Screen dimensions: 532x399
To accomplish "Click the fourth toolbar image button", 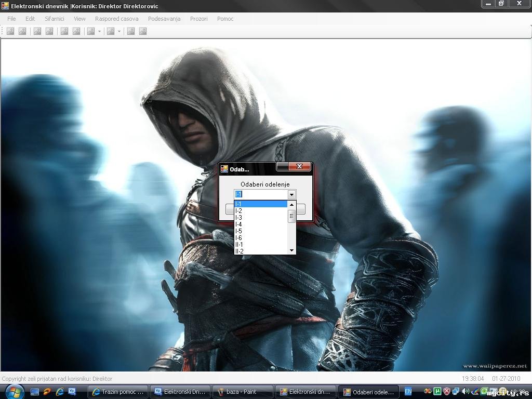I will [49, 31].
